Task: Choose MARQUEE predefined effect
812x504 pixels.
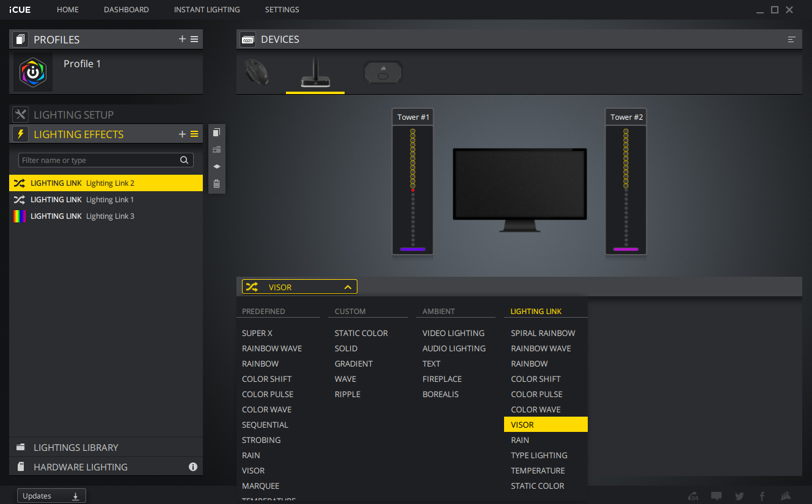Action: pyautogui.click(x=261, y=486)
